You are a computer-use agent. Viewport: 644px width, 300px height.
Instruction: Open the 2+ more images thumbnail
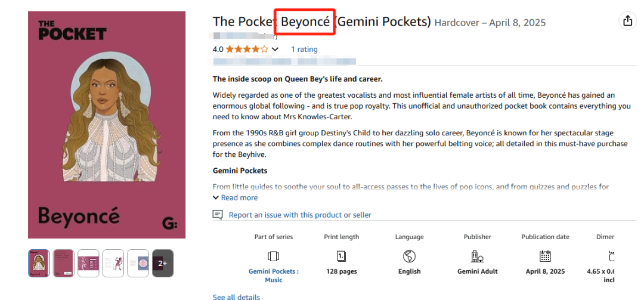(163, 263)
